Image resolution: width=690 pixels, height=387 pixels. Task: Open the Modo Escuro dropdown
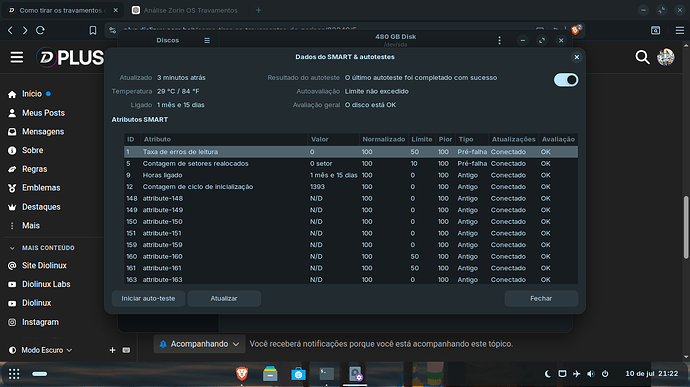[40, 350]
